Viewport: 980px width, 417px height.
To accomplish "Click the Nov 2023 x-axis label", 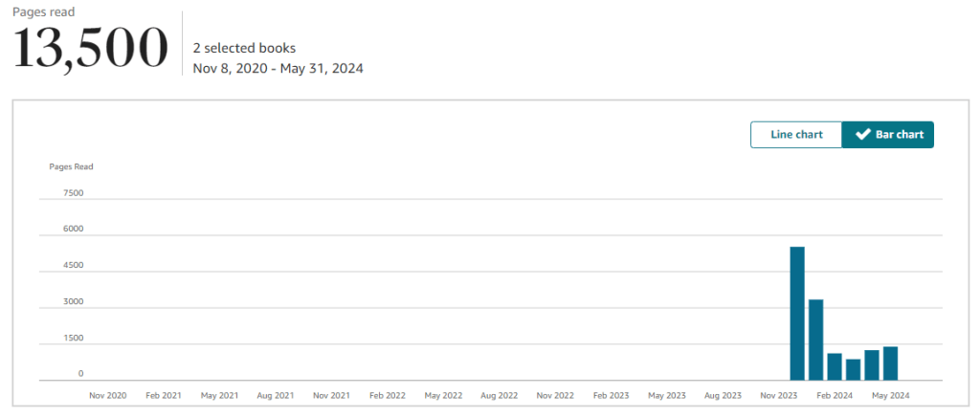I will 779,395.
